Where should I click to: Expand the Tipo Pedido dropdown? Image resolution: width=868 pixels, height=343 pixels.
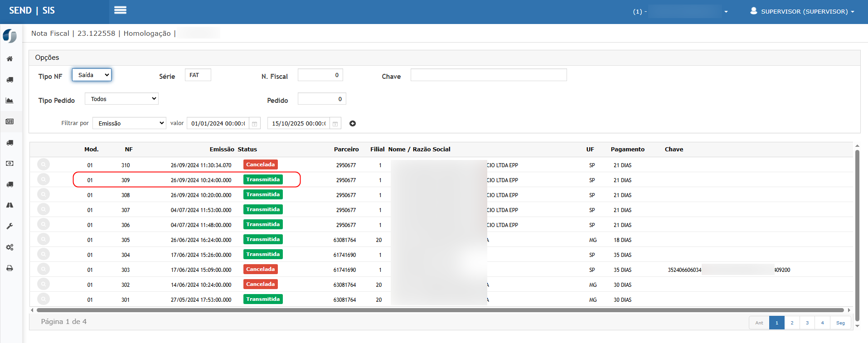[x=121, y=99]
